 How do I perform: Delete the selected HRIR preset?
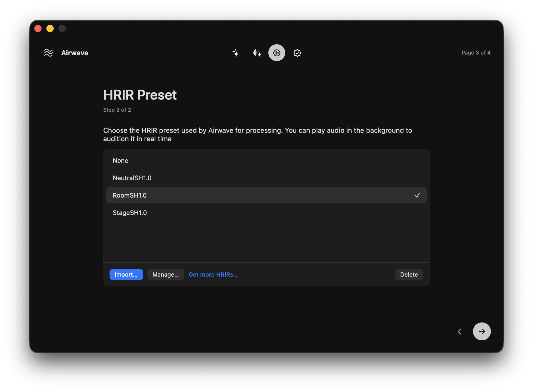pos(409,275)
